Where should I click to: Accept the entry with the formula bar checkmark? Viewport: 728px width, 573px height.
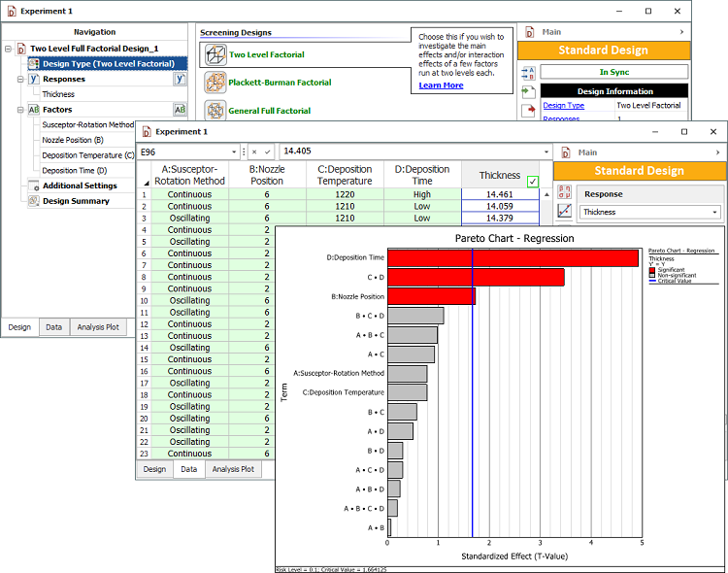point(267,152)
